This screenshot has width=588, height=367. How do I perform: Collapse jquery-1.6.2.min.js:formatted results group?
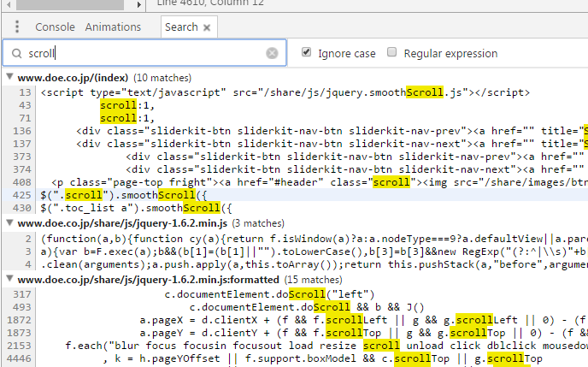pyautogui.click(x=9, y=279)
